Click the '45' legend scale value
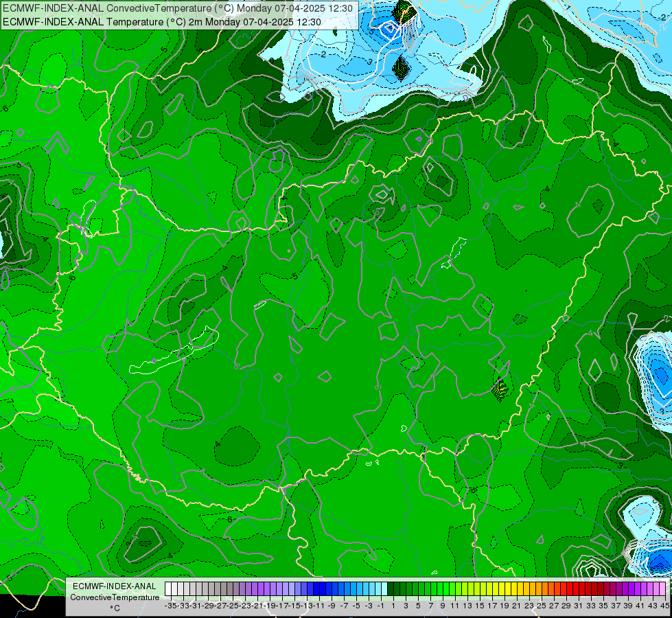 [x=664, y=606]
